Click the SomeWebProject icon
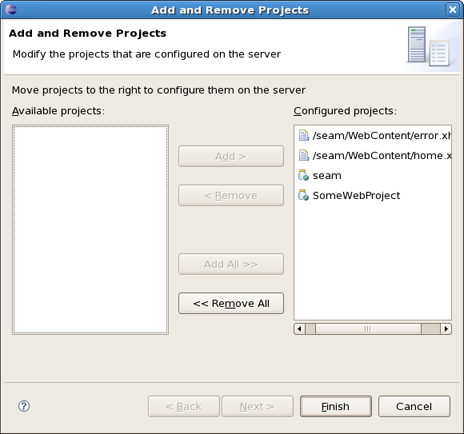Image resolution: width=464 pixels, height=434 pixels. (x=303, y=195)
